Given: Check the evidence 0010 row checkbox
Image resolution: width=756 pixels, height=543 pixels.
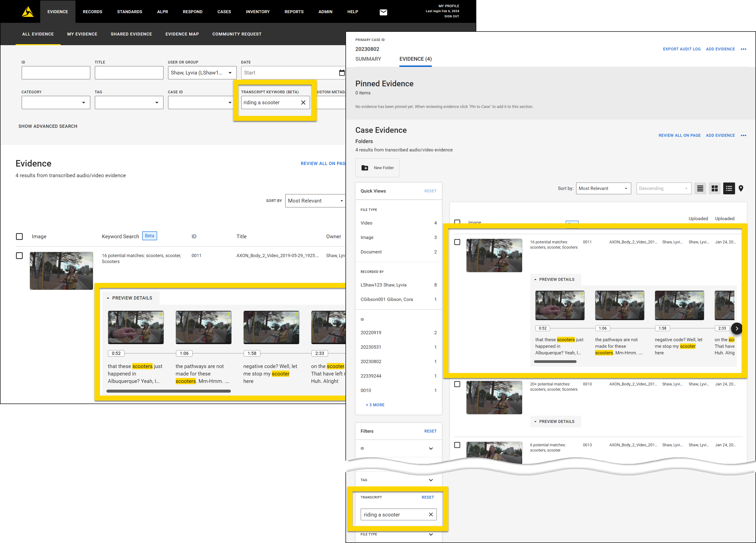Looking at the screenshot, I should coord(457,384).
